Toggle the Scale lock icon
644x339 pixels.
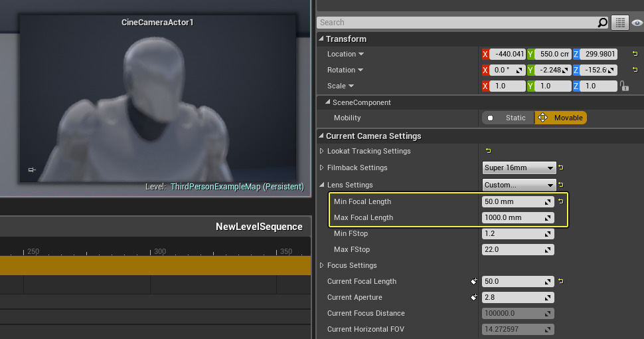(x=624, y=86)
